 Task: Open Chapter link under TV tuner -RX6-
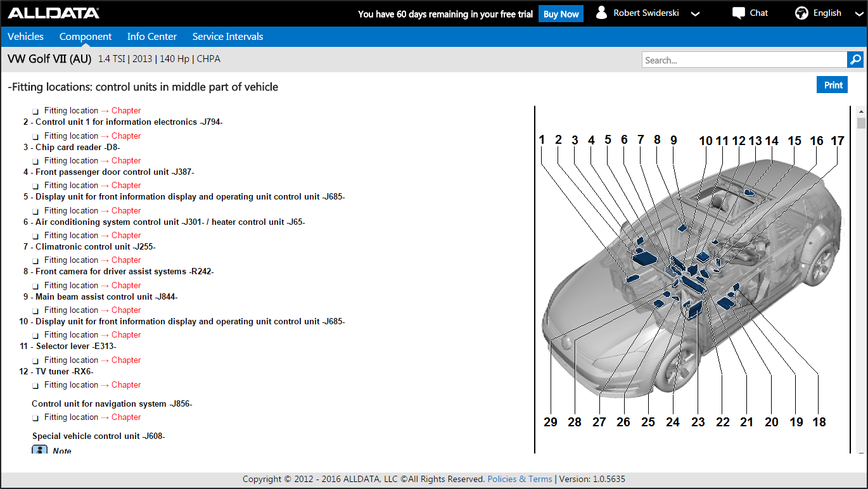click(126, 384)
